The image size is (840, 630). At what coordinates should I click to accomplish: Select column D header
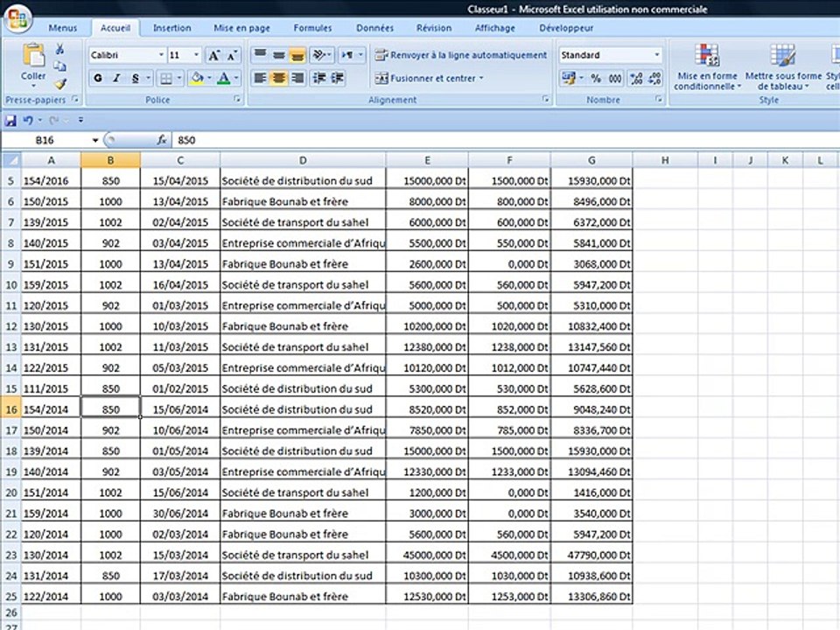pyautogui.click(x=303, y=160)
